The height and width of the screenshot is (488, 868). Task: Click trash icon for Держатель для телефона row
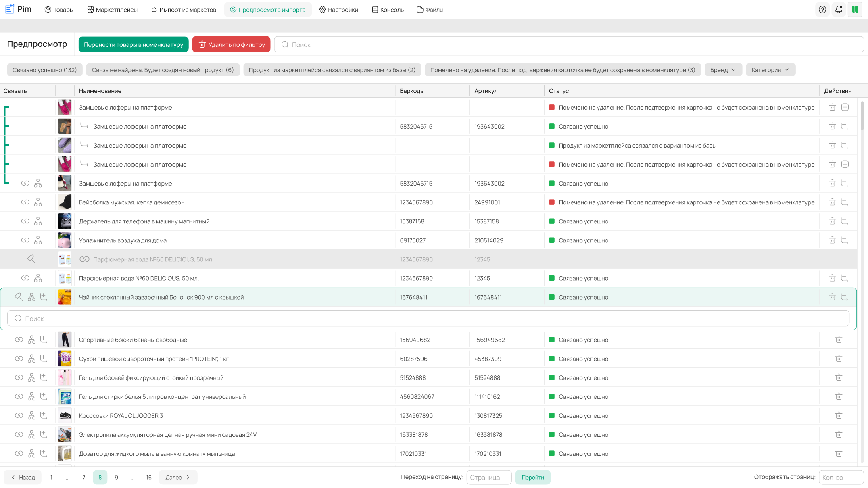point(832,221)
